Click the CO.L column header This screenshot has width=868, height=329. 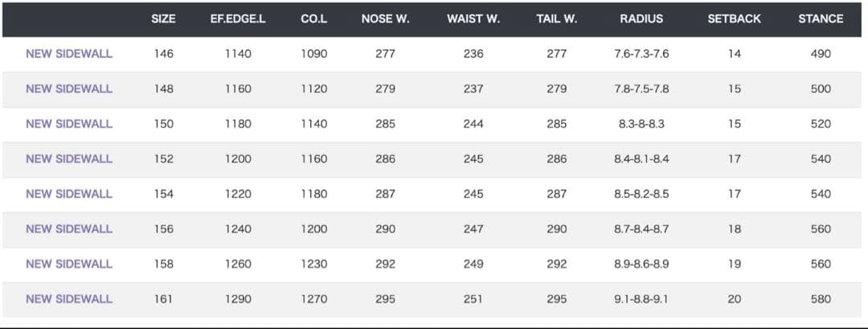[x=313, y=19]
